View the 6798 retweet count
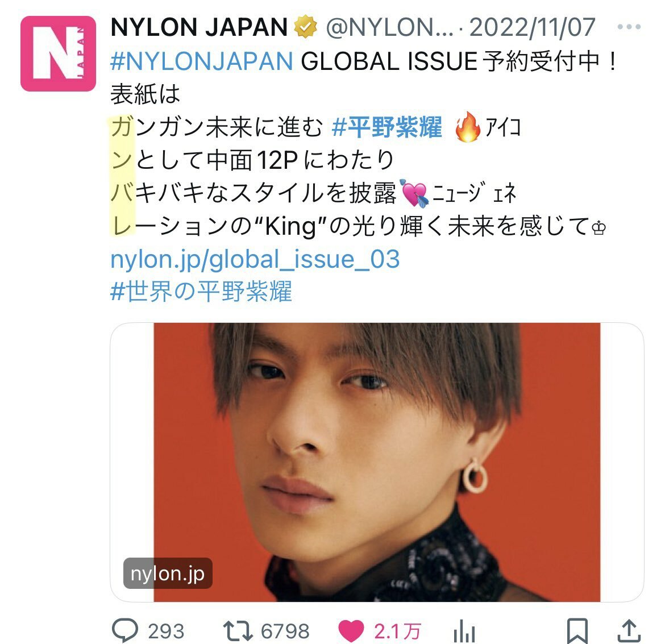665x644 pixels. (285, 631)
